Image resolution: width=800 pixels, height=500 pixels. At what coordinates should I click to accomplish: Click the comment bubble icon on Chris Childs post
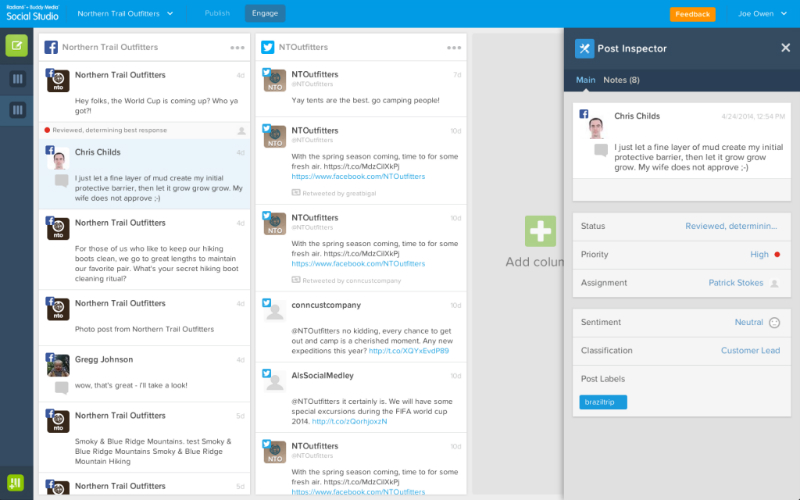pyautogui.click(x=61, y=180)
